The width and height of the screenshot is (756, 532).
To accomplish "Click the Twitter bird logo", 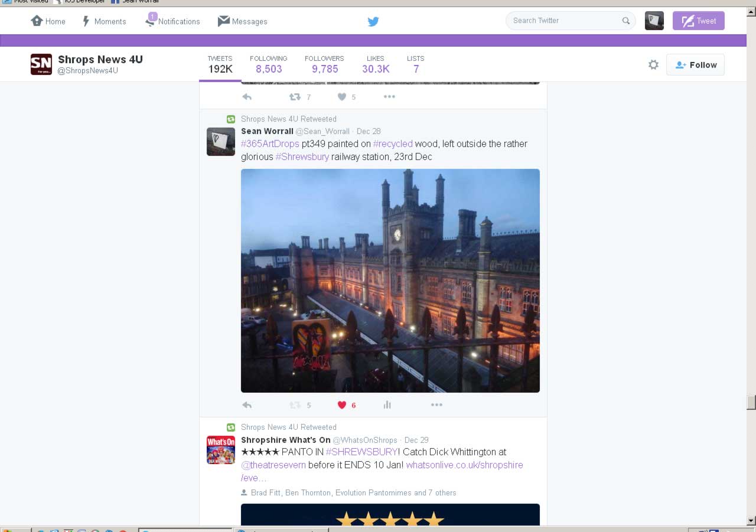I will pyautogui.click(x=373, y=21).
